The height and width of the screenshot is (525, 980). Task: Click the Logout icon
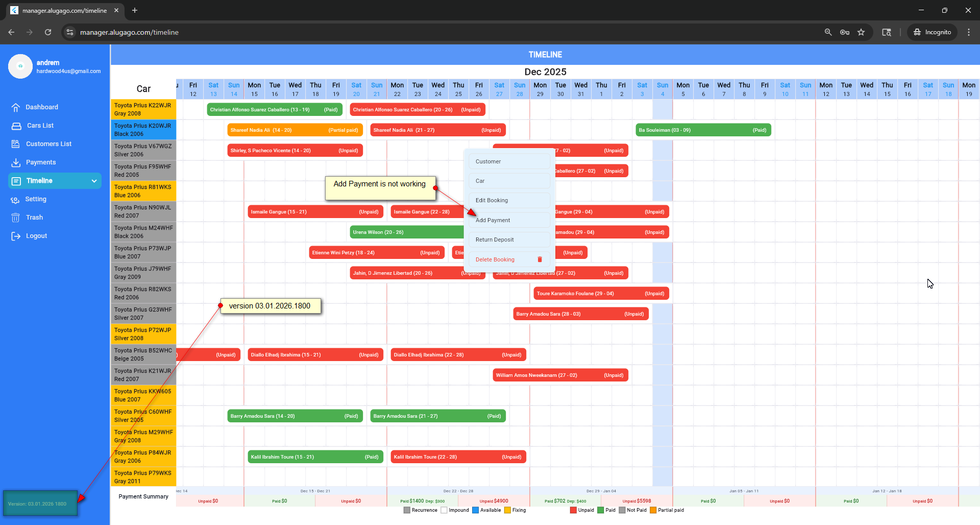[x=16, y=236]
